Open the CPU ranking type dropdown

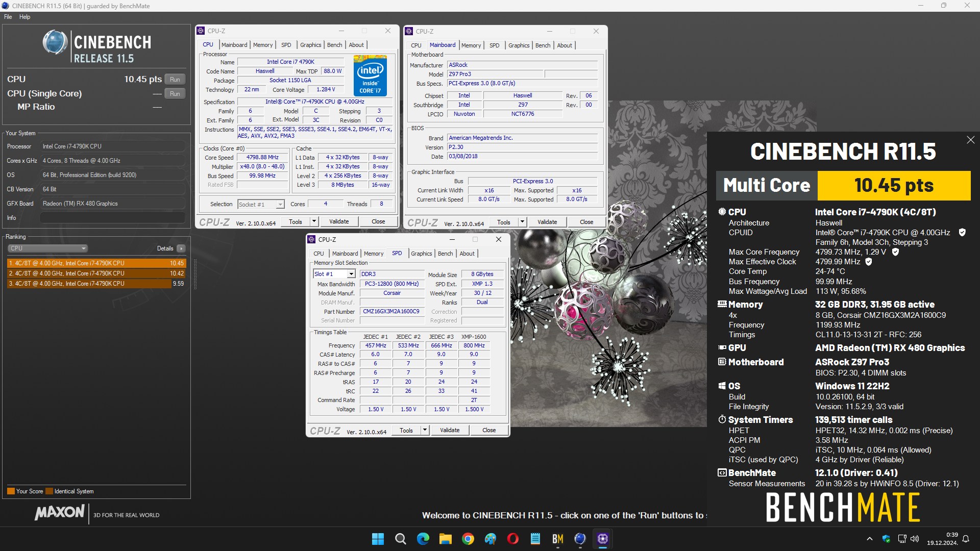pyautogui.click(x=47, y=248)
